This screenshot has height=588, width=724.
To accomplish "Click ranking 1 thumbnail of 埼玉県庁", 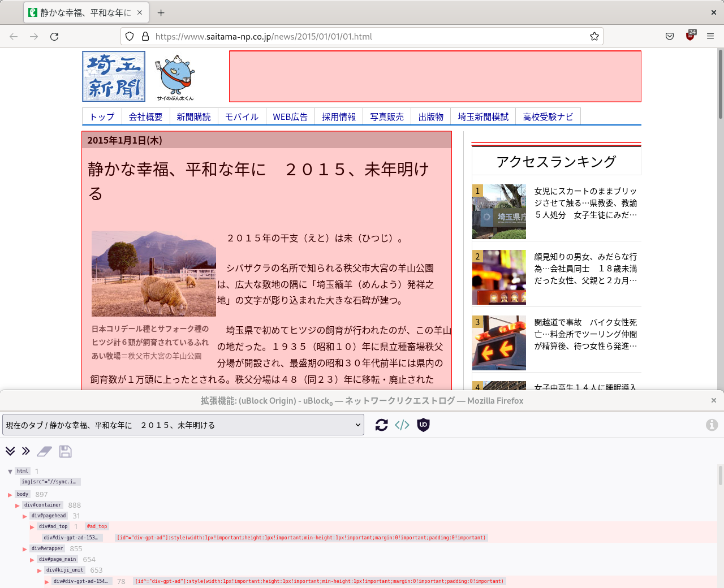I will pyautogui.click(x=499, y=211).
